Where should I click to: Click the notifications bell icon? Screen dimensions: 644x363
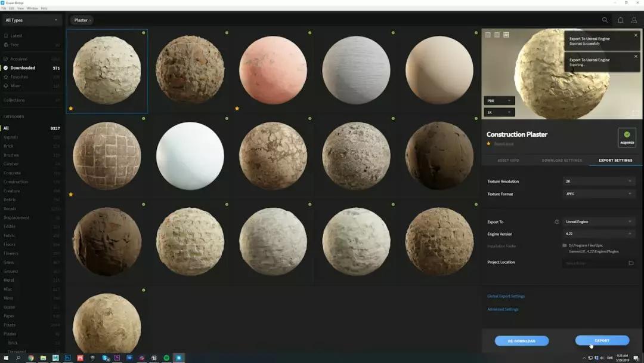(x=620, y=20)
